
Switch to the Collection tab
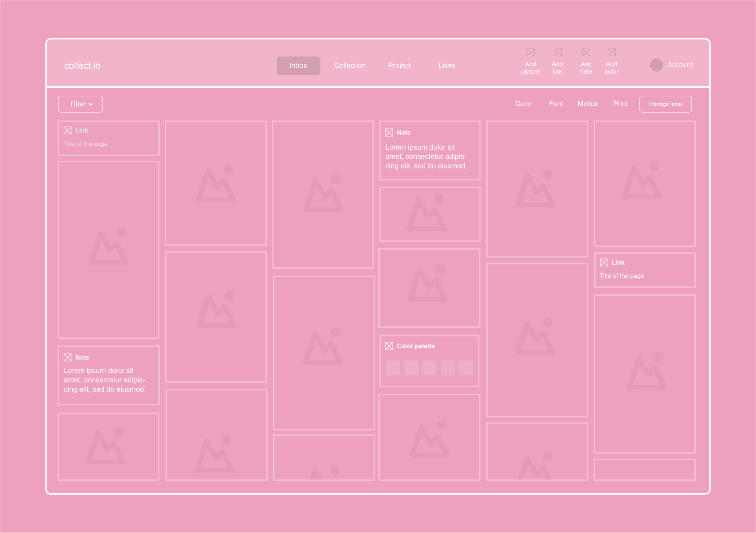point(349,65)
